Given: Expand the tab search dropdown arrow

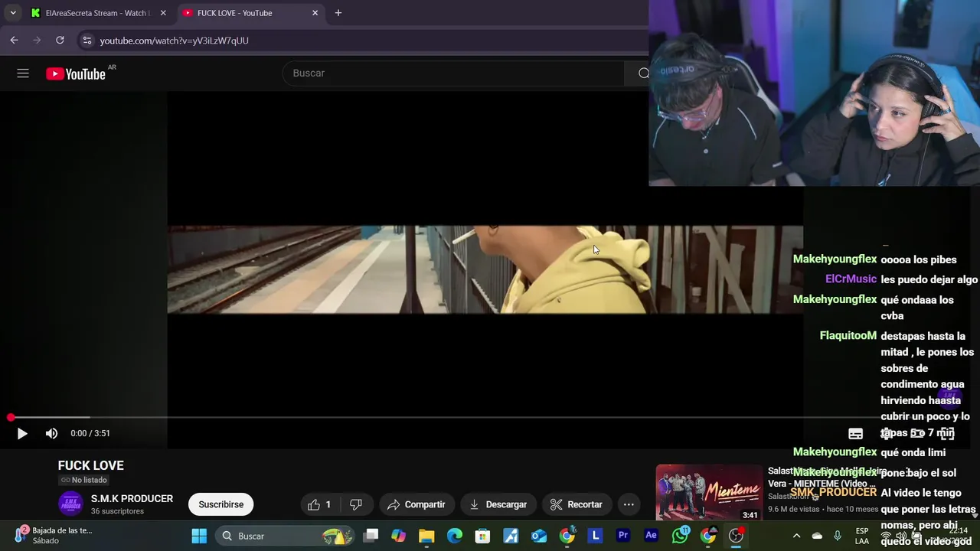Looking at the screenshot, I should pyautogui.click(x=12, y=13).
